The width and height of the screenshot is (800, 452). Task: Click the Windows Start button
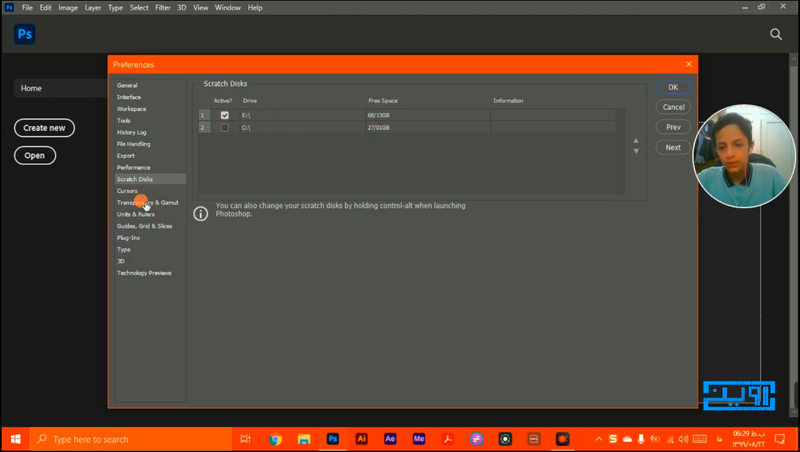[x=15, y=439]
